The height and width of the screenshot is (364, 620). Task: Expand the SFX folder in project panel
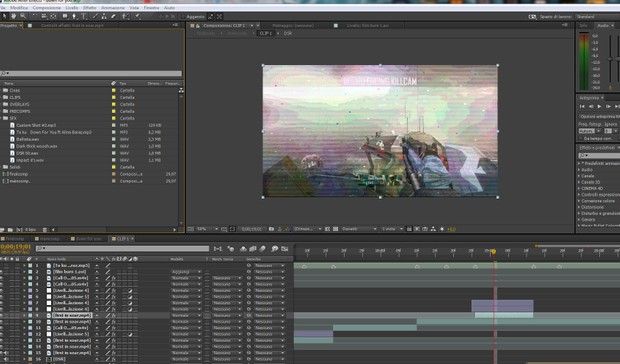[2, 118]
